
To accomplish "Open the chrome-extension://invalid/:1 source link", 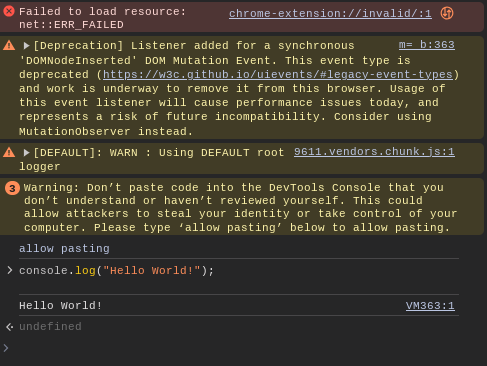I will click(330, 13).
